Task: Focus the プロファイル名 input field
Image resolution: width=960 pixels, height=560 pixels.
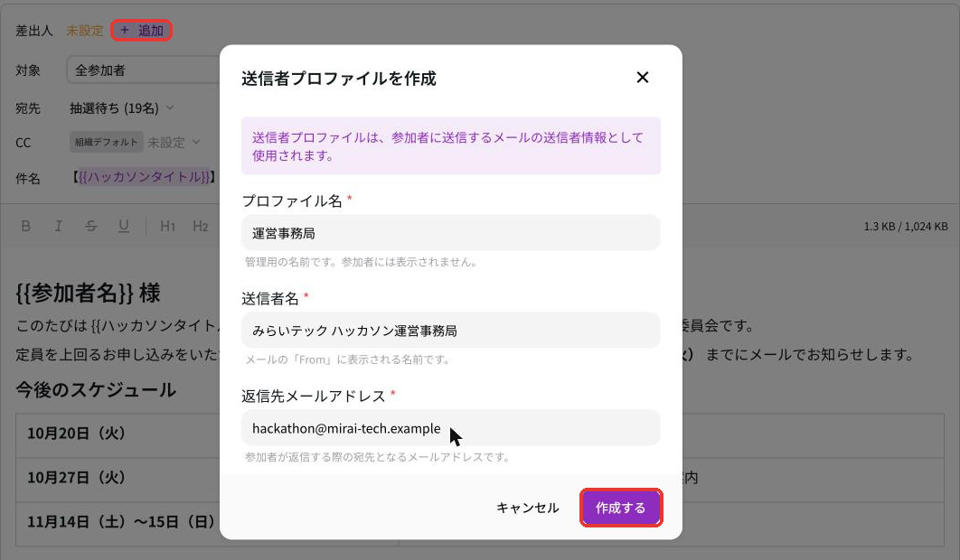Action: pyautogui.click(x=450, y=232)
